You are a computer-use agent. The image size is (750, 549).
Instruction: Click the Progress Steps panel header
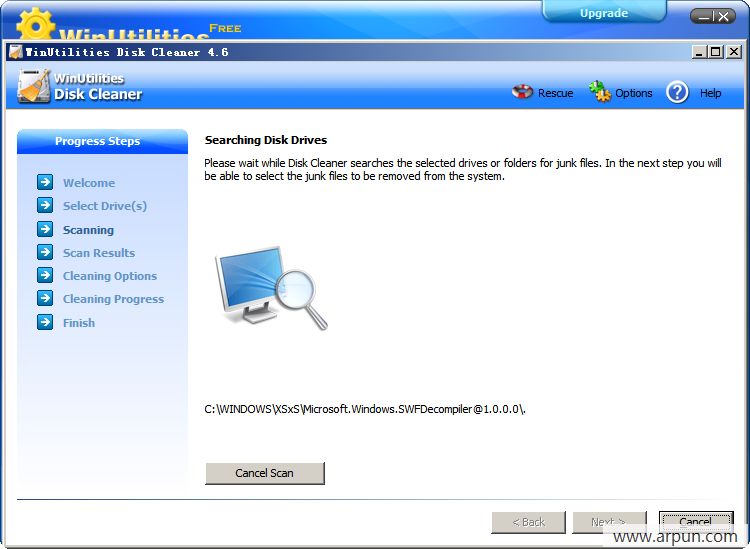click(x=102, y=141)
